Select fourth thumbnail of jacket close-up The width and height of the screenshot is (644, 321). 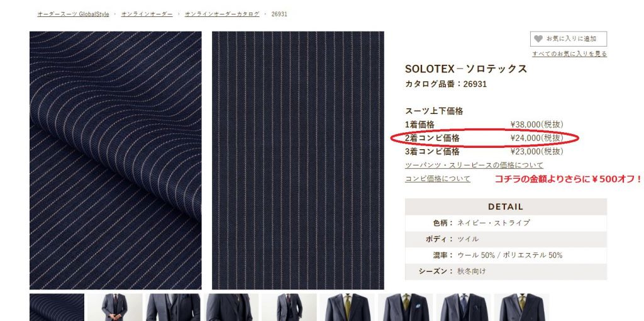tap(231, 307)
